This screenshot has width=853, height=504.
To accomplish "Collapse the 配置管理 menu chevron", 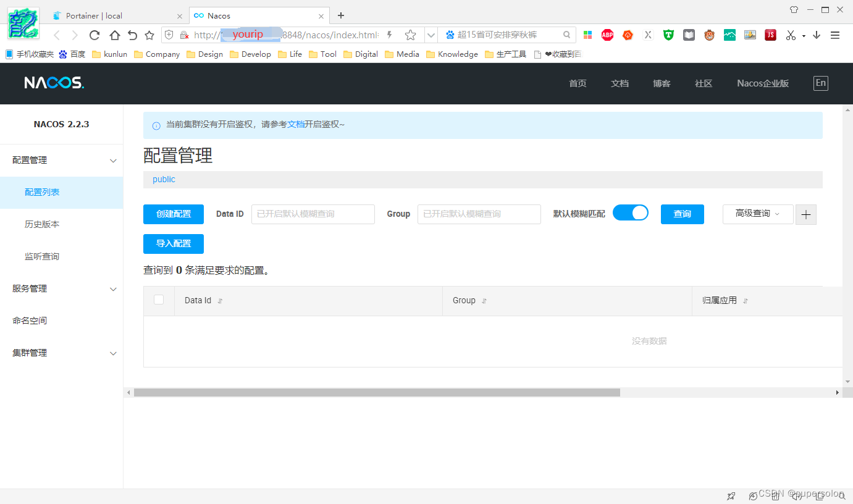I will pyautogui.click(x=113, y=161).
